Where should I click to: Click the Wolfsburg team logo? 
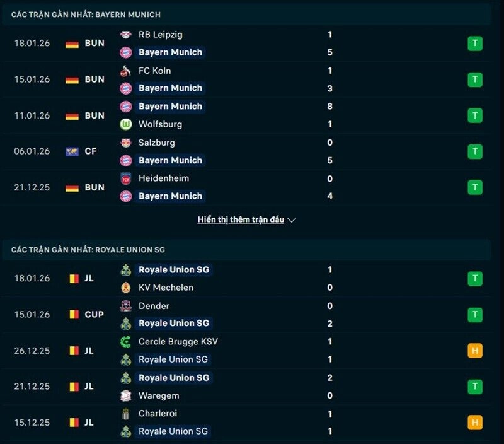(126, 124)
